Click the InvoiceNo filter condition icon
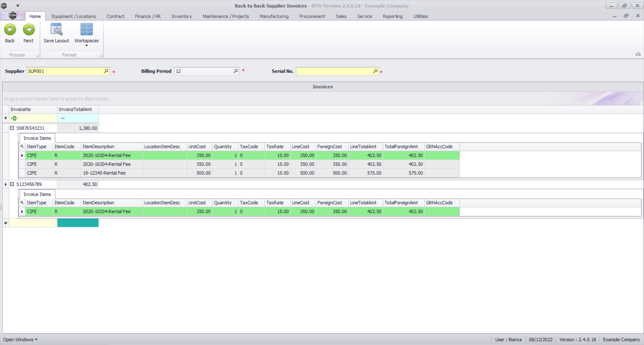Image resolution: width=644 pixels, height=345 pixels. pyautogui.click(x=14, y=118)
